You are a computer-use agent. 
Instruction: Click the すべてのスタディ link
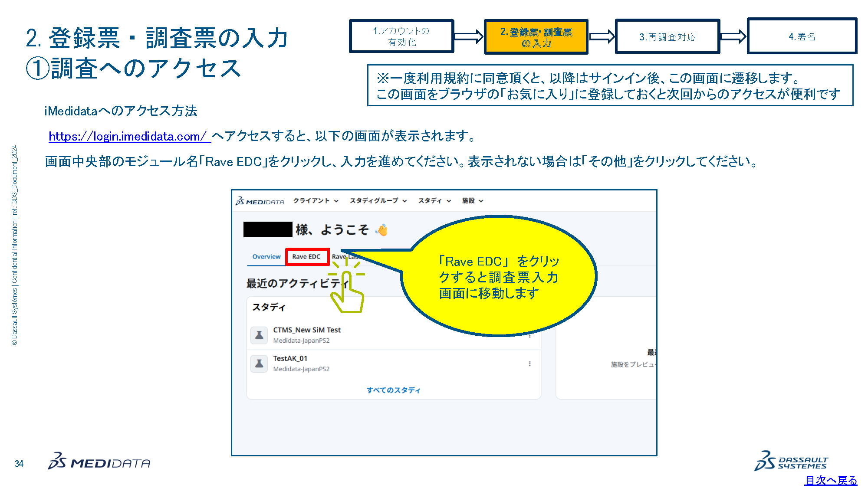(x=394, y=390)
